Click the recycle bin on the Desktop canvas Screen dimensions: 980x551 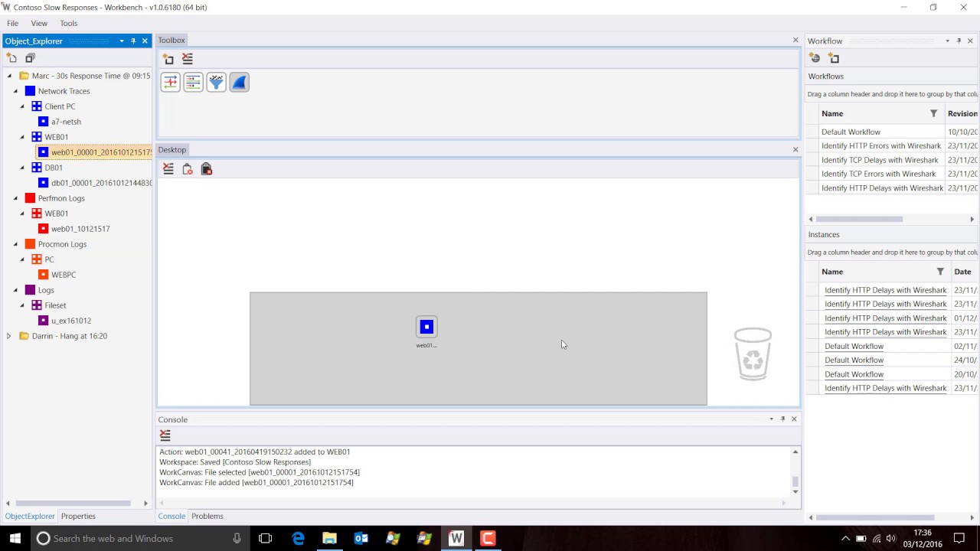tap(753, 354)
